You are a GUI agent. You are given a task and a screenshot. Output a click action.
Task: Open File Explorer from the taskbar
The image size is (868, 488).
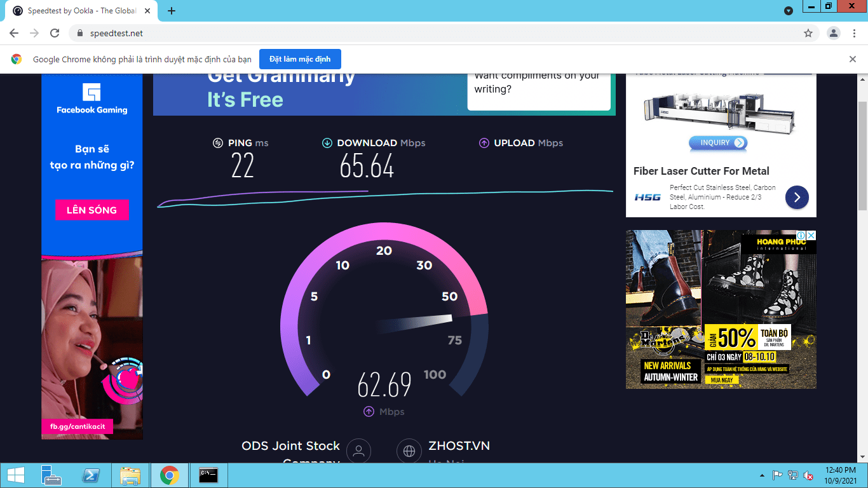[130, 475]
